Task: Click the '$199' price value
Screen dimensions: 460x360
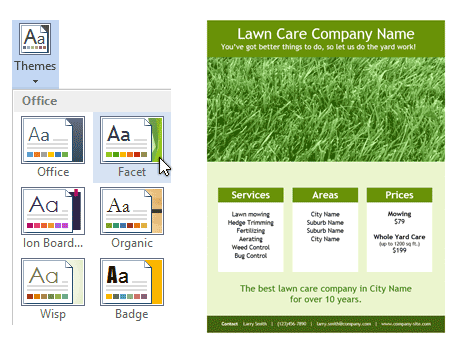Action: pyautogui.click(x=399, y=250)
